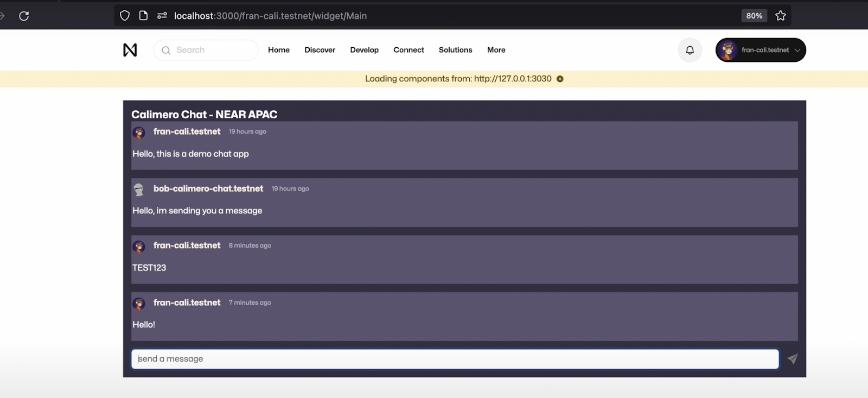Send message with paper plane icon
This screenshot has height=398, width=868.
point(793,359)
